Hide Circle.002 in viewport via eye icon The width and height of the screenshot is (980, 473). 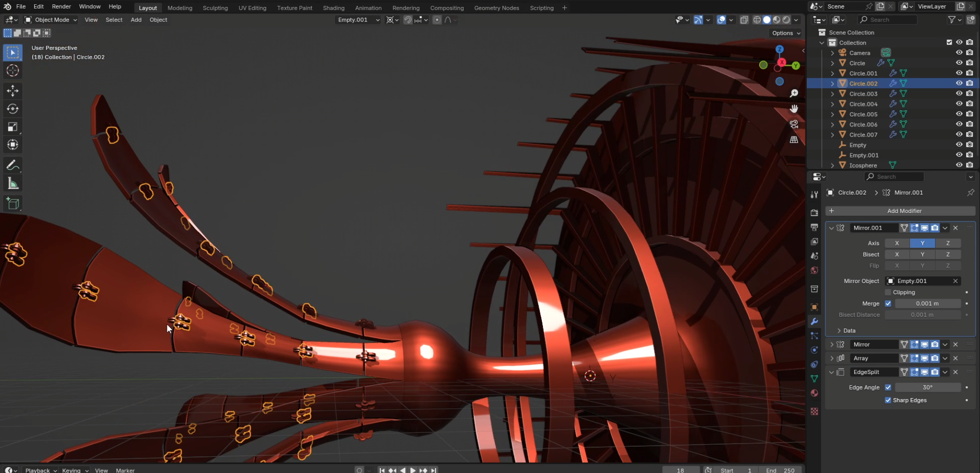[959, 83]
